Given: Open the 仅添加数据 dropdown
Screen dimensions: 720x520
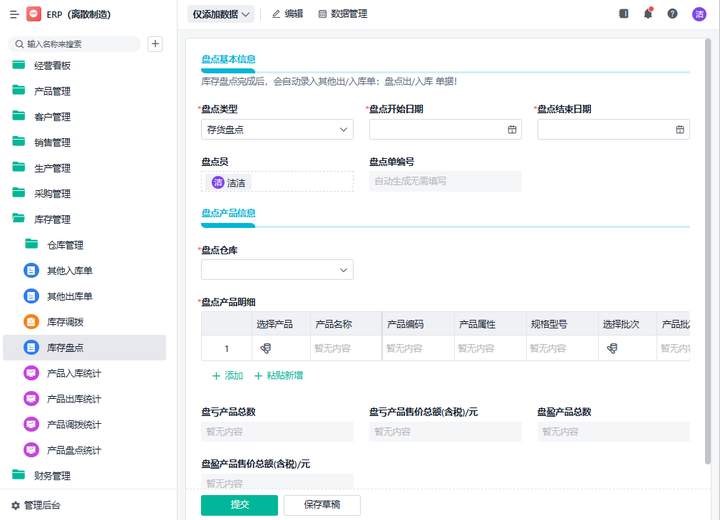Looking at the screenshot, I should click(x=221, y=14).
